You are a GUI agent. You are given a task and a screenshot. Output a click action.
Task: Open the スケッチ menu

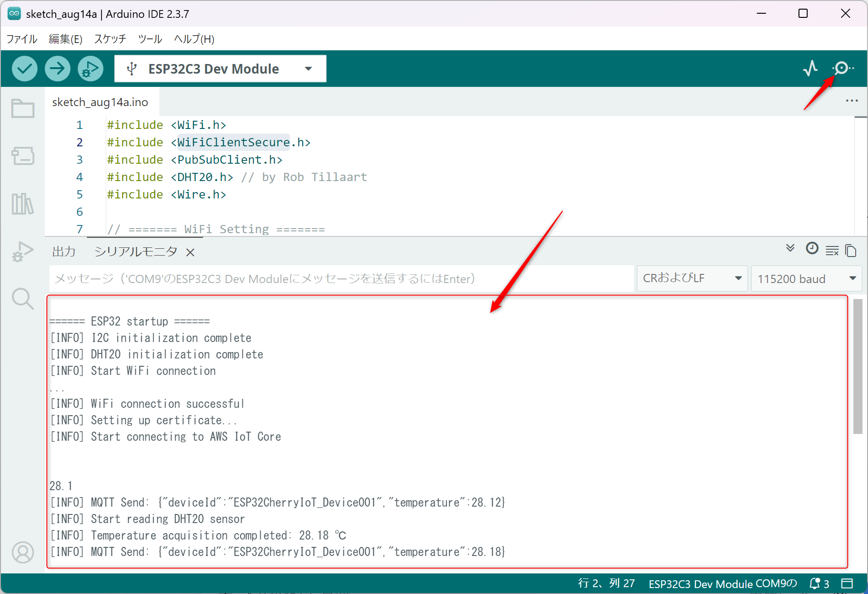point(110,39)
